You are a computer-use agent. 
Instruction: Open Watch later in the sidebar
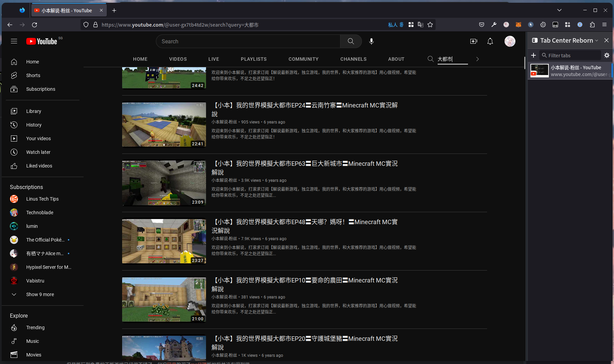[x=38, y=152]
